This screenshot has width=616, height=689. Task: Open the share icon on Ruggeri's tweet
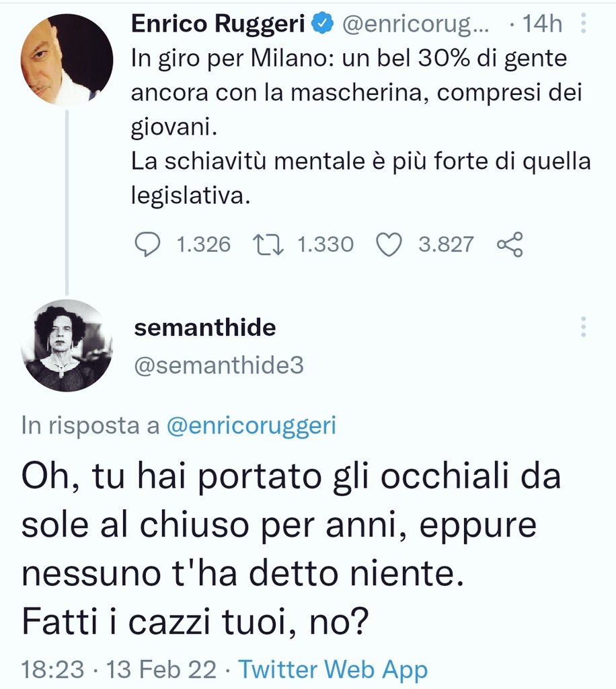tap(510, 245)
